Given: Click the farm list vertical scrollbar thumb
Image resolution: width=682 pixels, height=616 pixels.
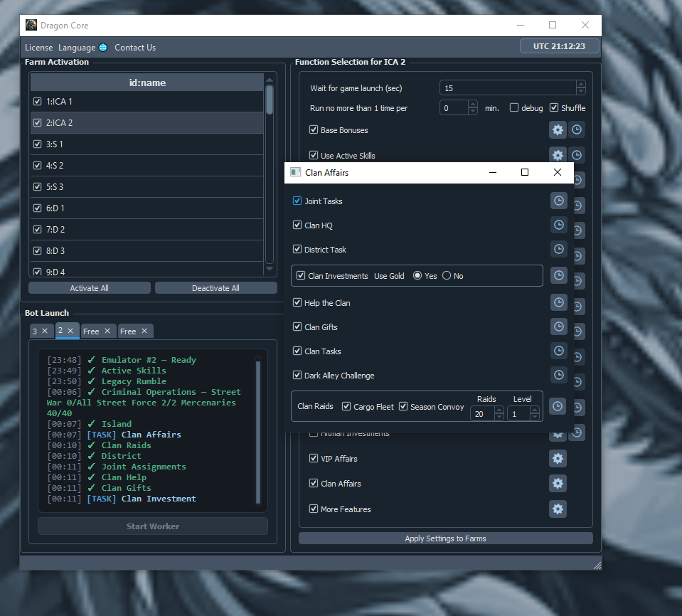Looking at the screenshot, I should (x=270, y=99).
